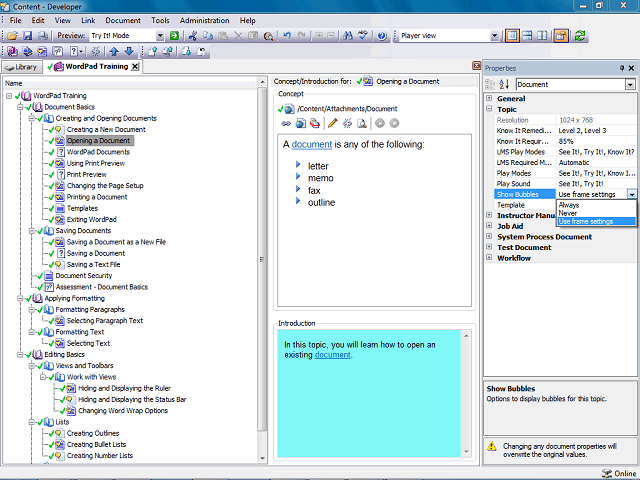This screenshot has width=640, height=480.
Task: Click the Know It Required 85% value
Action: 596,141
